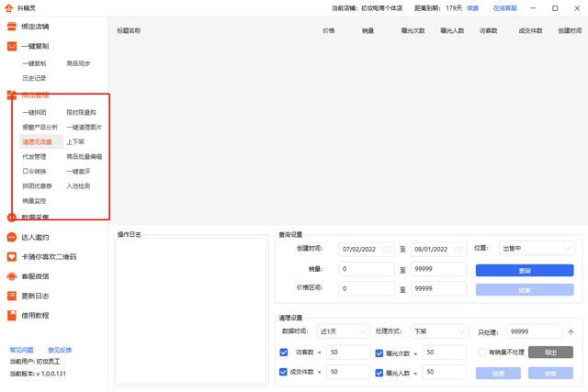Click the 卡猜你喜欢二维码 heart icon
Viewport: 588px width, 392px height.
coord(12,257)
